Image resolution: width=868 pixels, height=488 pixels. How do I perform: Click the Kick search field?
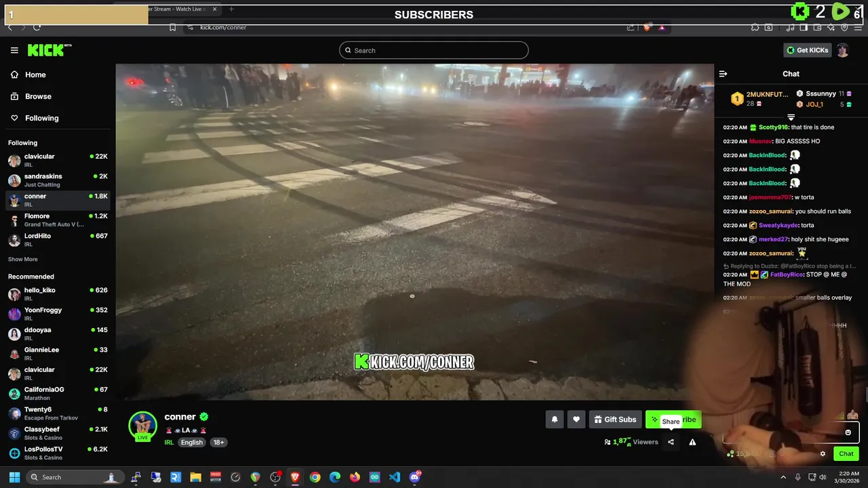(434, 50)
